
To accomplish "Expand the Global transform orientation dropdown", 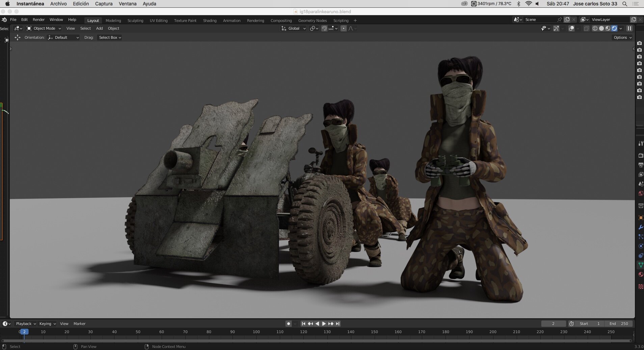I will 294,28.
